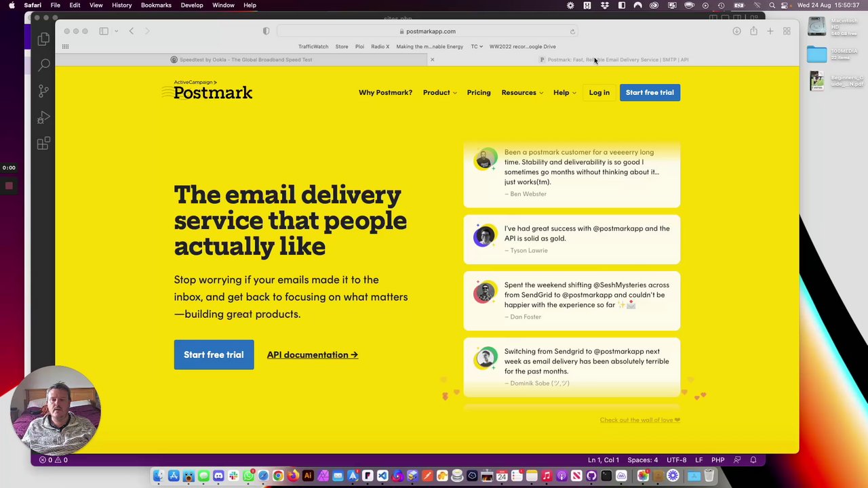Open the VS Code Extensions view

pyautogui.click(x=43, y=143)
